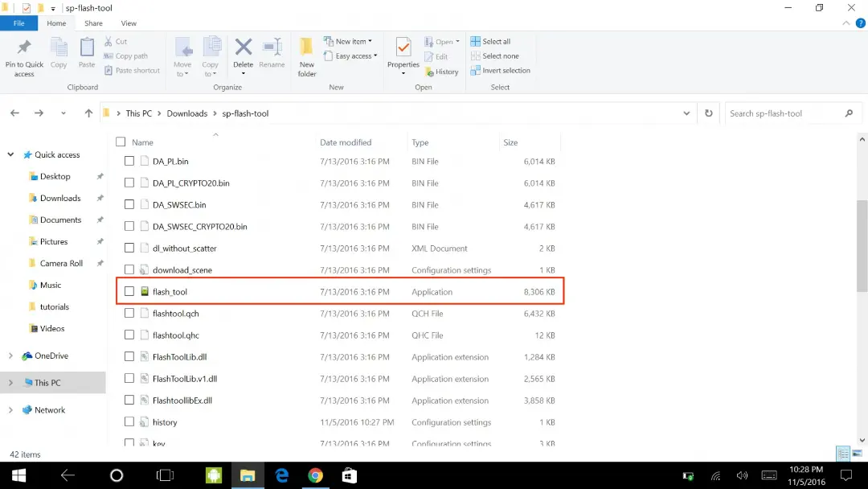Image resolution: width=868 pixels, height=489 pixels.
Task: Go up one folder level with the arrow
Action: tap(88, 113)
